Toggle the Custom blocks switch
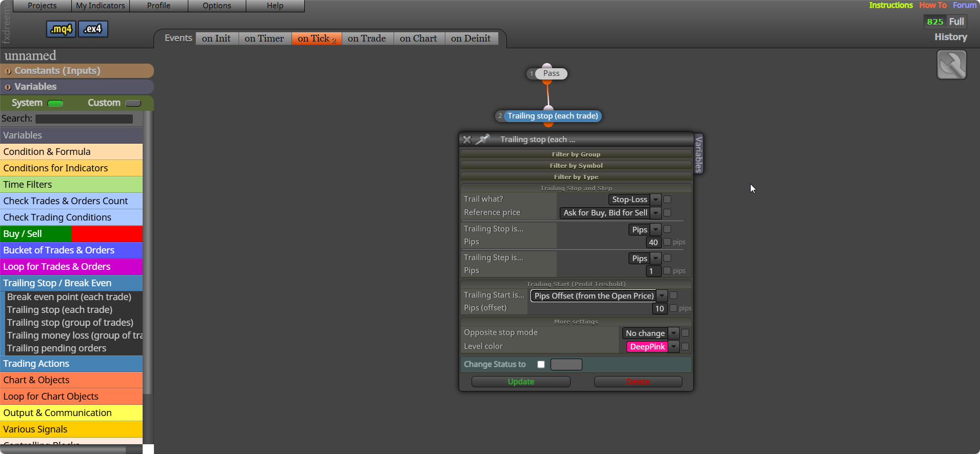The image size is (980, 454). tap(133, 103)
